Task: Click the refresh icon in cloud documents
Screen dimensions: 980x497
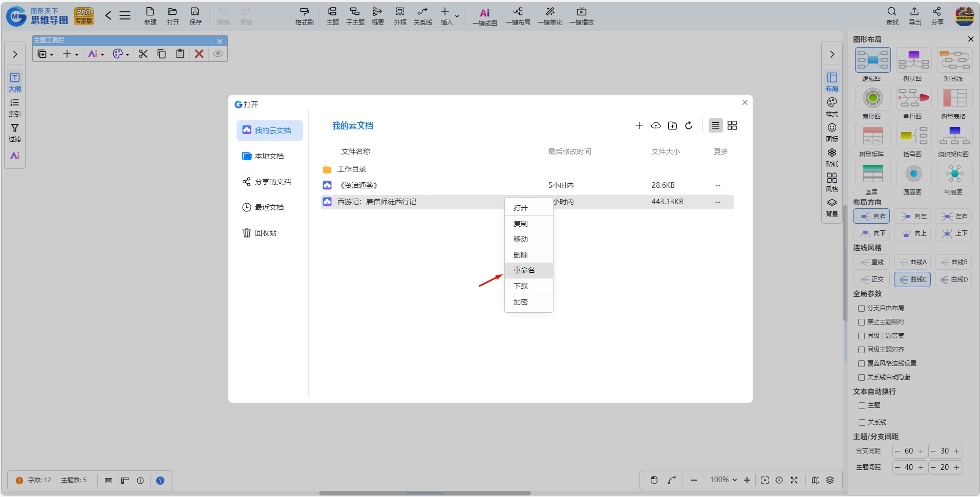Action: point(689,125)
